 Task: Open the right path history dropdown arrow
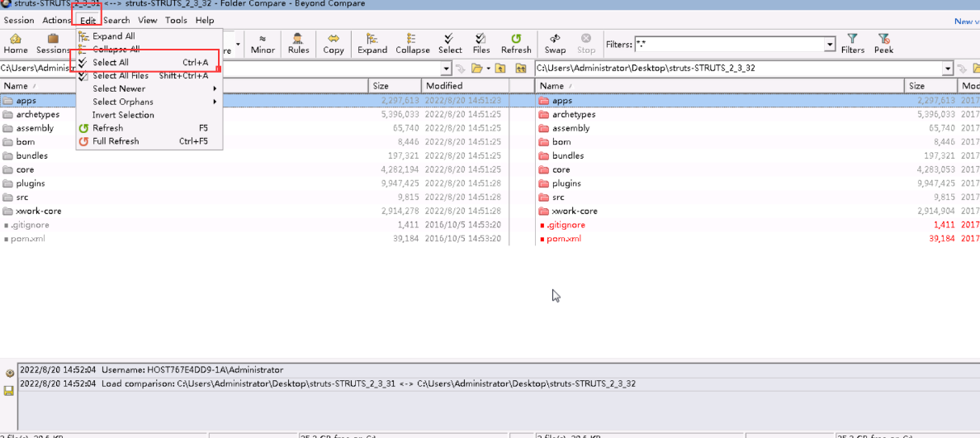point(948,69)
